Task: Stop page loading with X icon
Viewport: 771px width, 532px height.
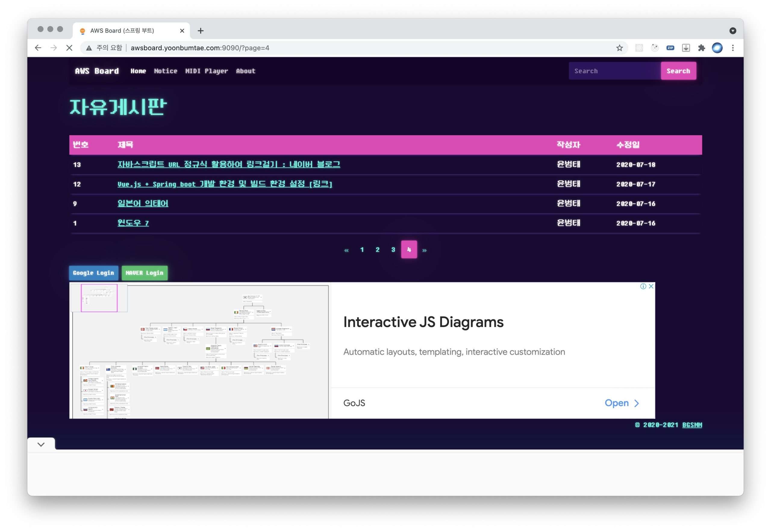Action: (69, 48)
